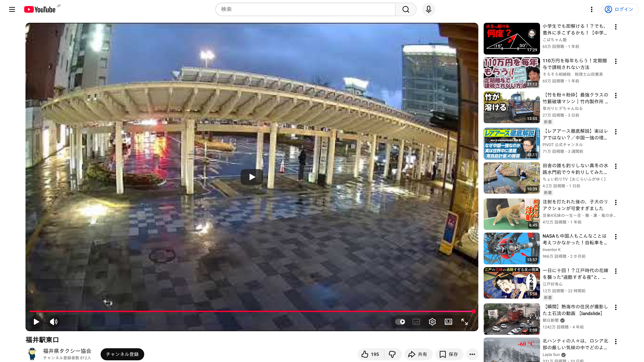644x362 pixels.
Task: Click 保存 save button
Action: coord(449,354)
